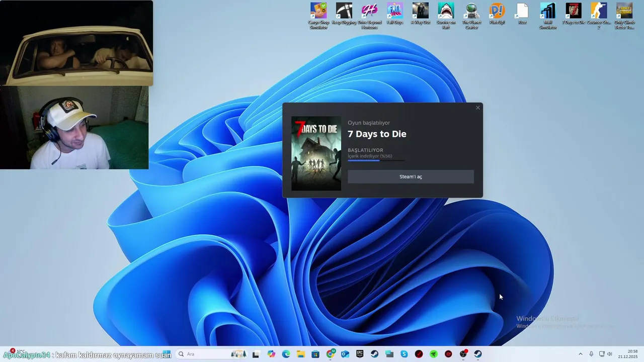Open Task View from the taskbar

point(256,354)
